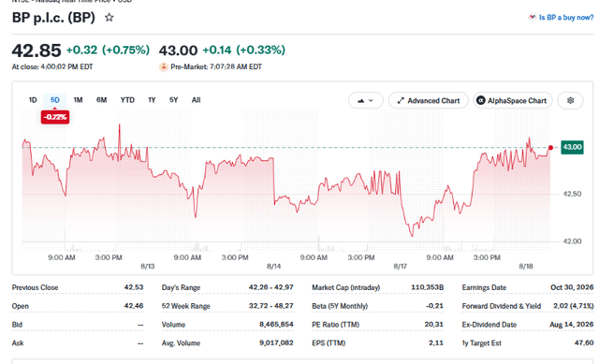
Task: Select the 6M range tab
Action: click(102, 100)
